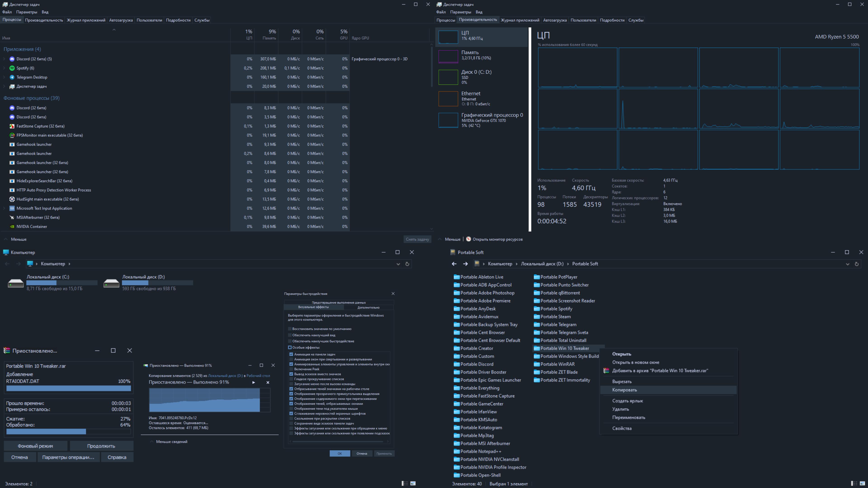Click HideExplorerSearchBar process icon
868x488 pixels.
tap(12, 181)
